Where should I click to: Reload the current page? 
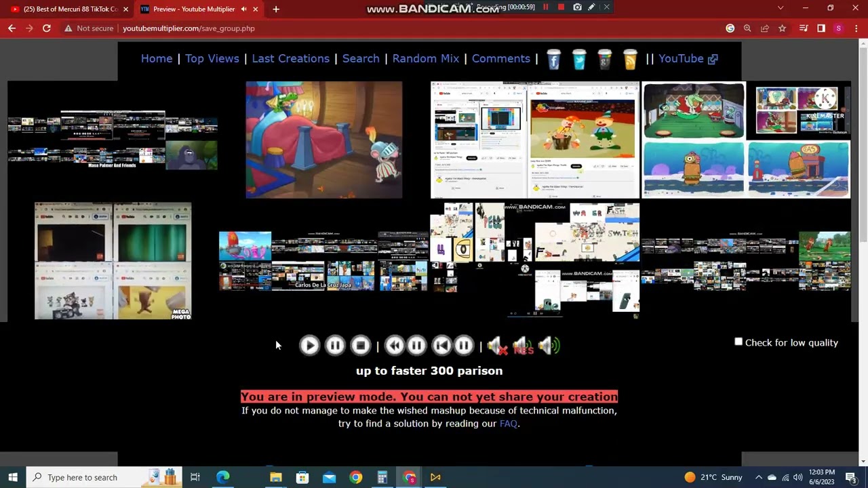pyautogui.click(x=47, y=28)
